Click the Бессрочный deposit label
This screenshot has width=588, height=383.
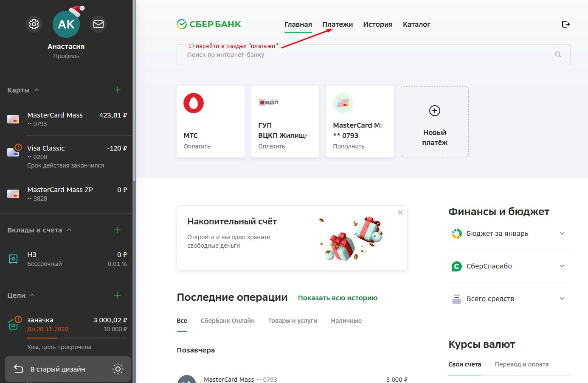[x=45, y=264]
